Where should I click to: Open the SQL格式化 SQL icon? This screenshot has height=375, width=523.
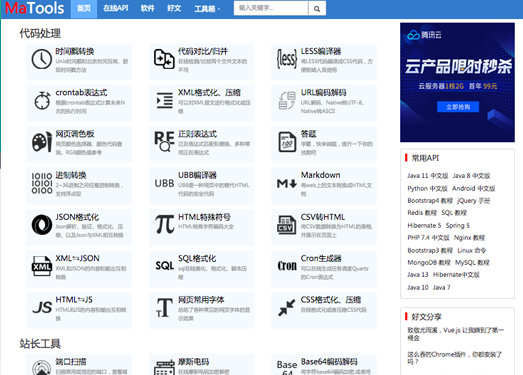click(164, 266)
